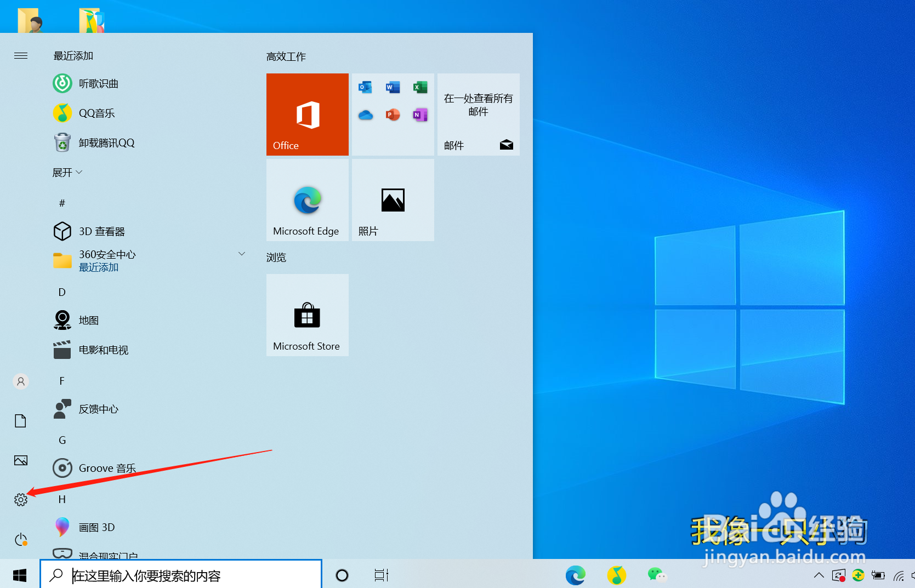Open the Microsoft Edge tile

[x=308, y=200]
